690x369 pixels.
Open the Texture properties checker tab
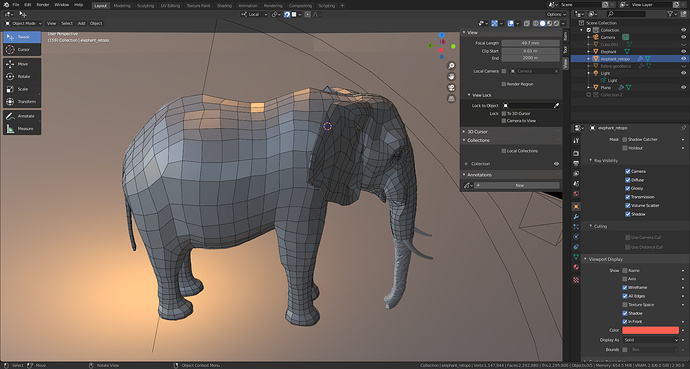(x=576, y=280)
